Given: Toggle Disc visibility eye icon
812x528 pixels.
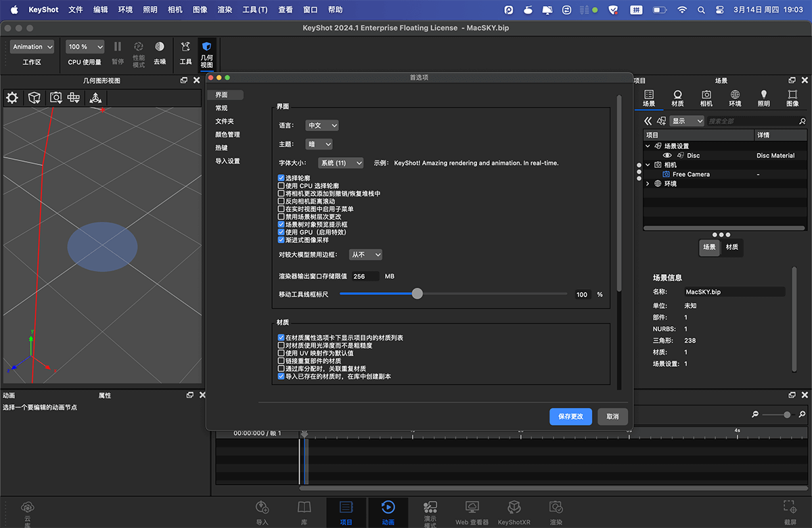Looking at the screenshot, I should (667, 156).
